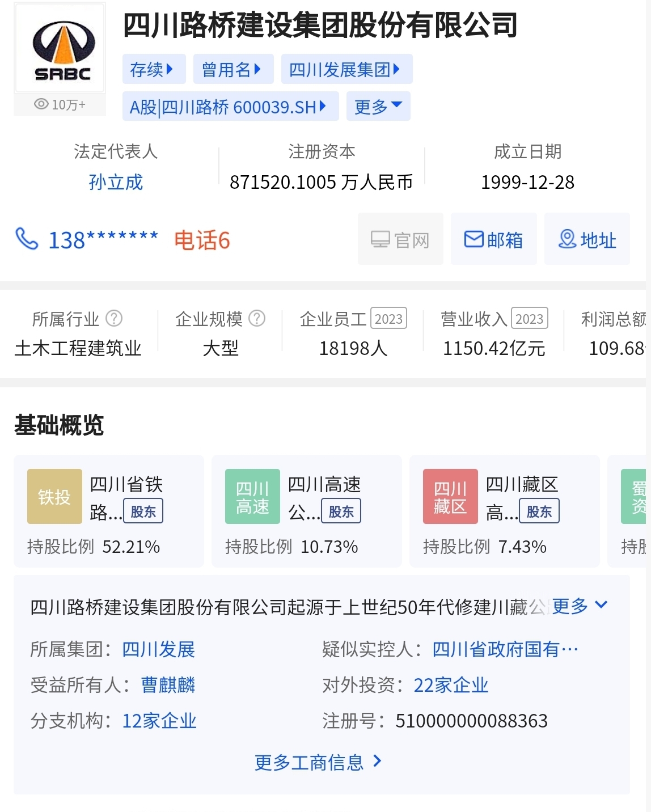Viewport: 651px width, 812px height.
Task: Open shareholder card 四川省铁路 52.21%
Action: (x=109, y=511)
